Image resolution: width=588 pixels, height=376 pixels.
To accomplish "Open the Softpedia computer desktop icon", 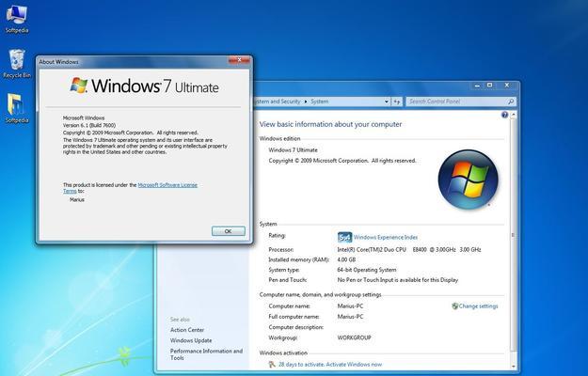I will pos(17,19).
